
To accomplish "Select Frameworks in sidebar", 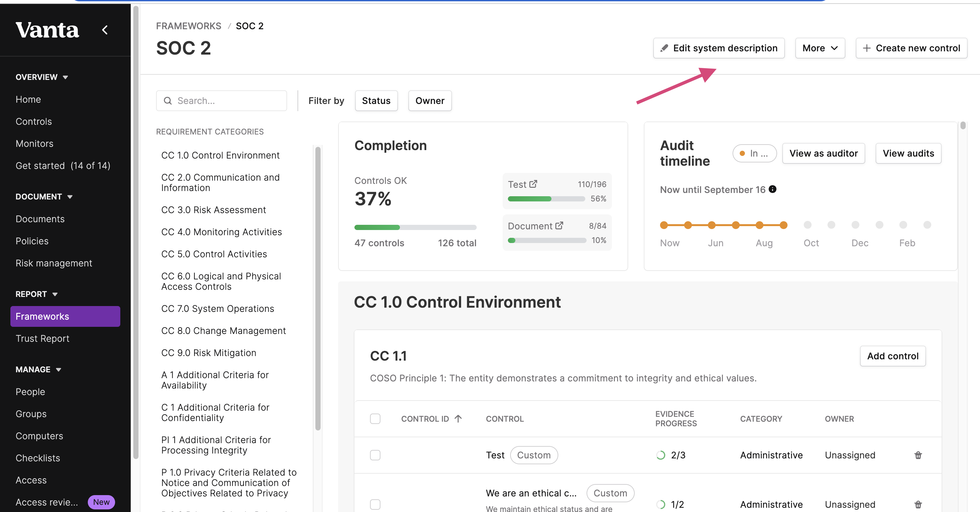I will pos(65,316).
